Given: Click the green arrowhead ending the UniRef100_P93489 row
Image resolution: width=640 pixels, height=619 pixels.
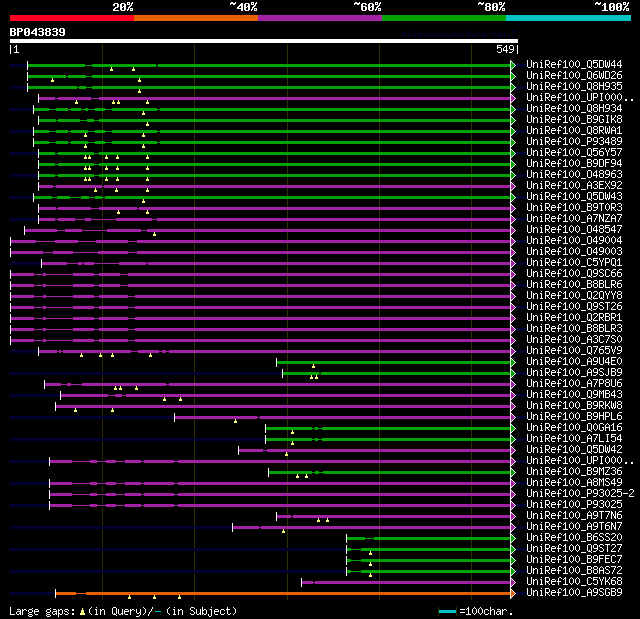Looking at the screenshot, I should point(513,142).
